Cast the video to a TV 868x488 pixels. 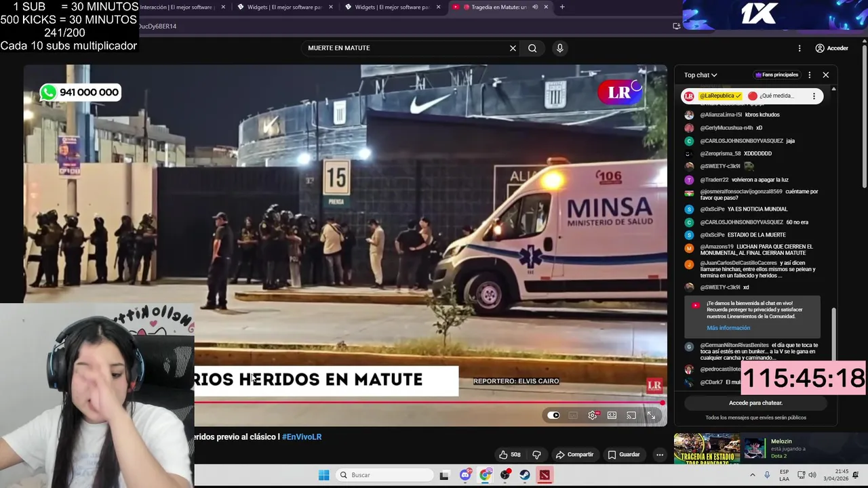pos(631,415)
